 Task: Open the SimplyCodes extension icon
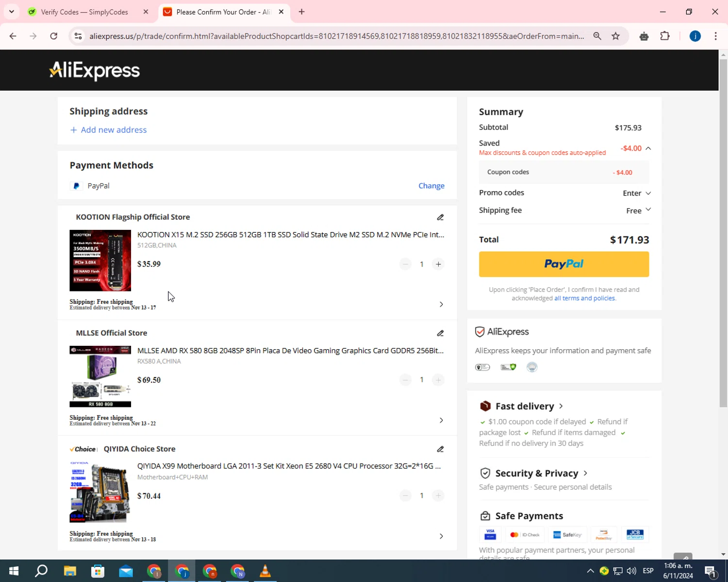(x=644, y=36)
